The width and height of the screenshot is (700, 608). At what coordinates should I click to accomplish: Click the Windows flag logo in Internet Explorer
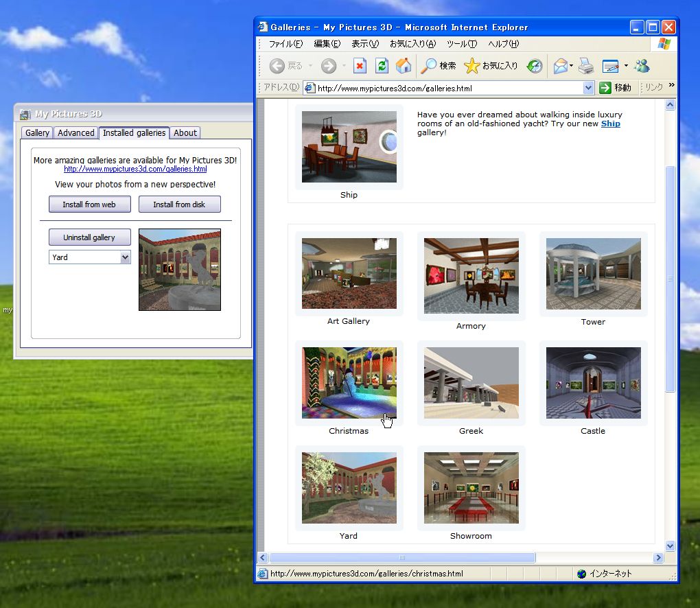pyautogui.click(x=664, y=44)
